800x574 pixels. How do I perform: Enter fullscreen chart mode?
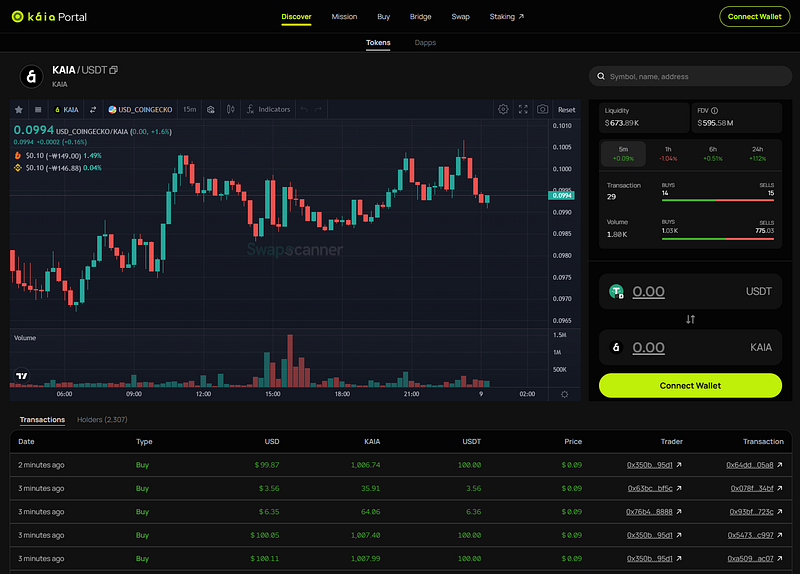click(x=523, y=109)
